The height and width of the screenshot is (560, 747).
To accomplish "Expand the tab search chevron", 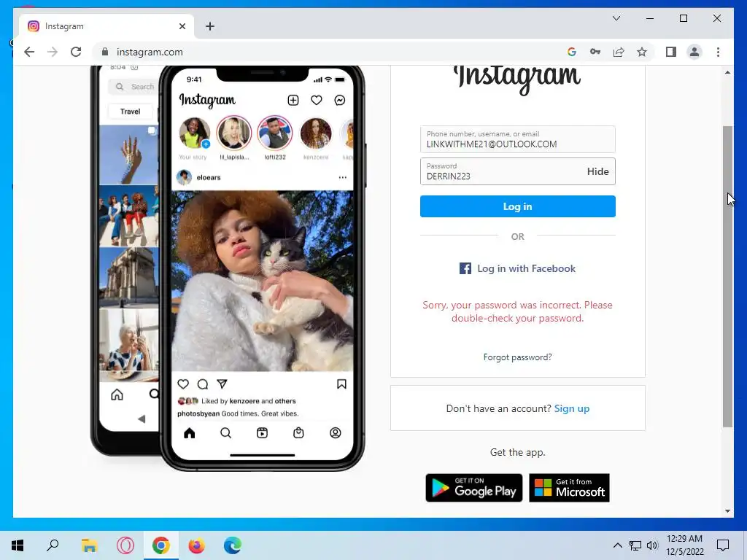I will click(616, 18).
